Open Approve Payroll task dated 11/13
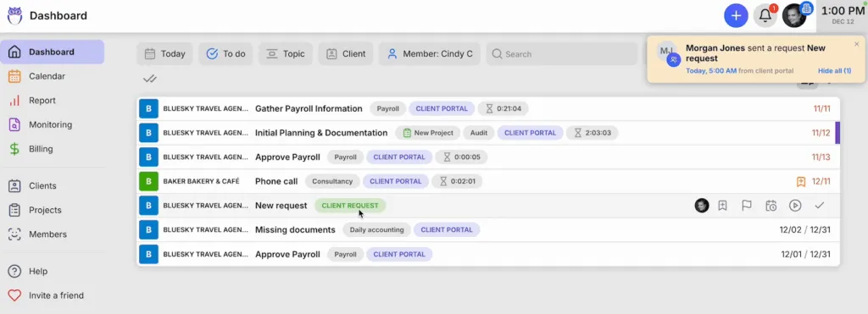Screen dimensions: 868x314 click(x=287, y=157)
